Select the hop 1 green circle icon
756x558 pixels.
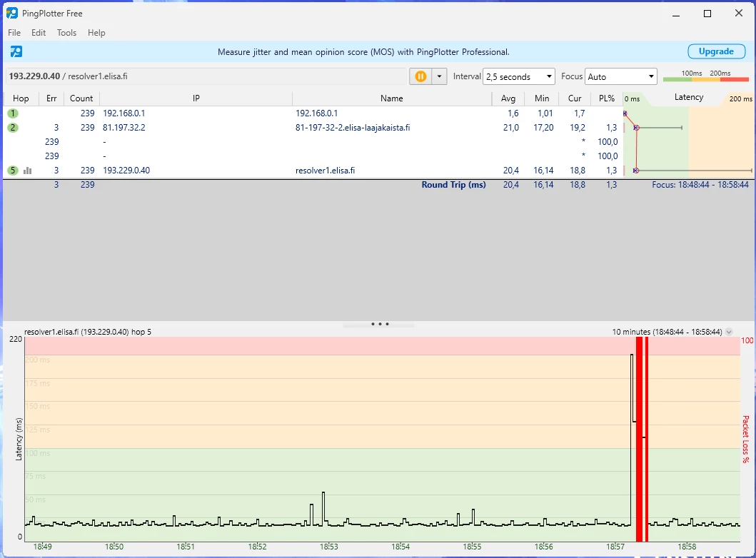pyautogui.click(x=13, y=113)
